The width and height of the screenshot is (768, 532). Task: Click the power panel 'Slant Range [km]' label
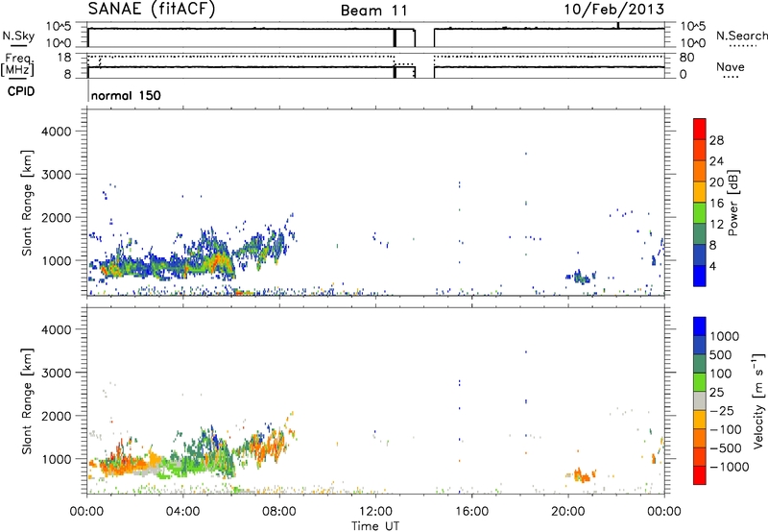coord(27,203)
